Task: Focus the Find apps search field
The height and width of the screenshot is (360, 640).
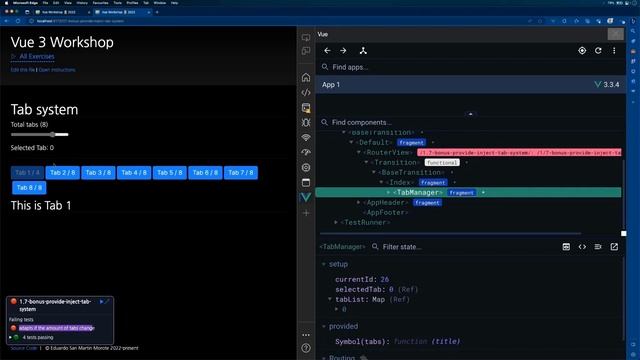Action: pos(471,67)
